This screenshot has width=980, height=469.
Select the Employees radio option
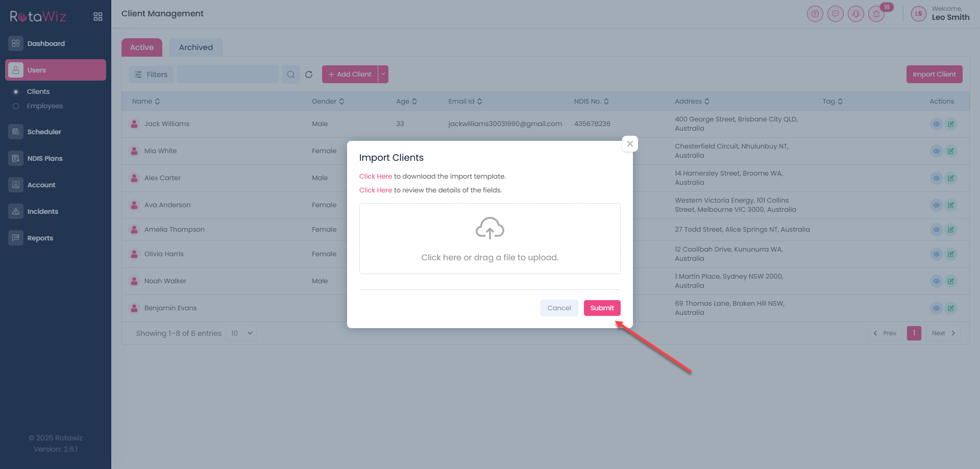tap(16, 106)
